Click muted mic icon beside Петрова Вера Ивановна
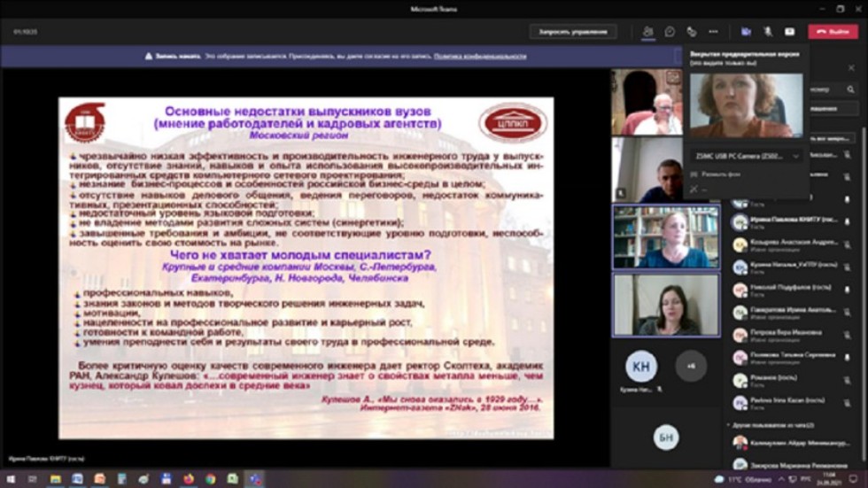 (x=848, y=335)
